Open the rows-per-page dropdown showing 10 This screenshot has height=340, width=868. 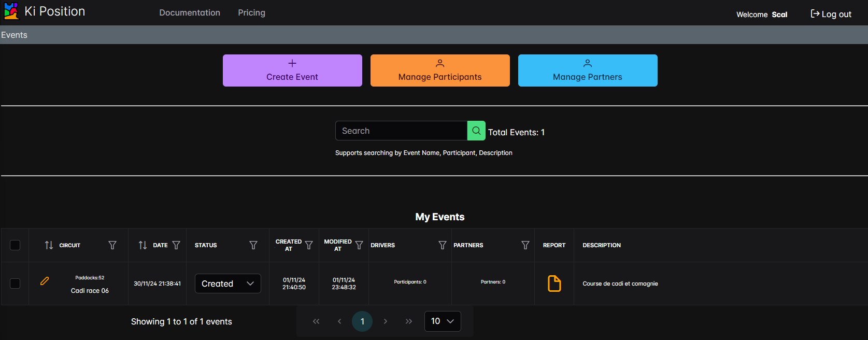[x=443, y=321]
